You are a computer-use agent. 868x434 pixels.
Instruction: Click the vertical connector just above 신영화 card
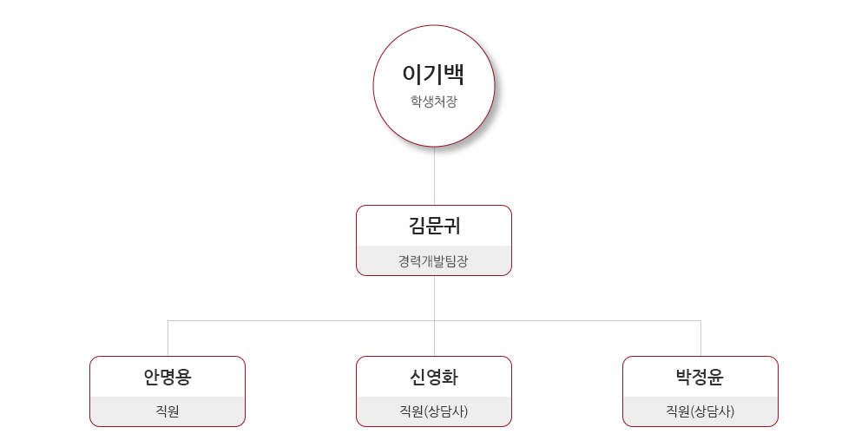[x=434, y=340]
